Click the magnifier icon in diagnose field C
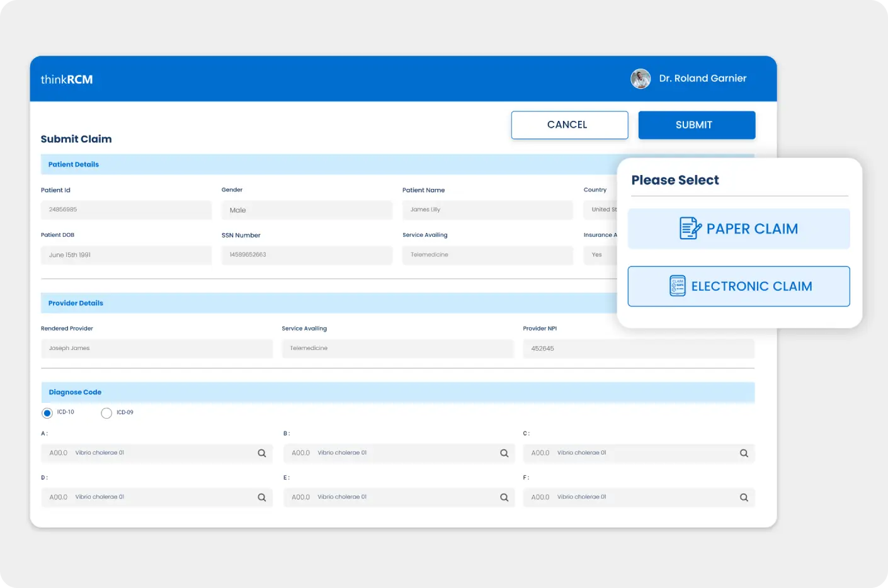 744,453
